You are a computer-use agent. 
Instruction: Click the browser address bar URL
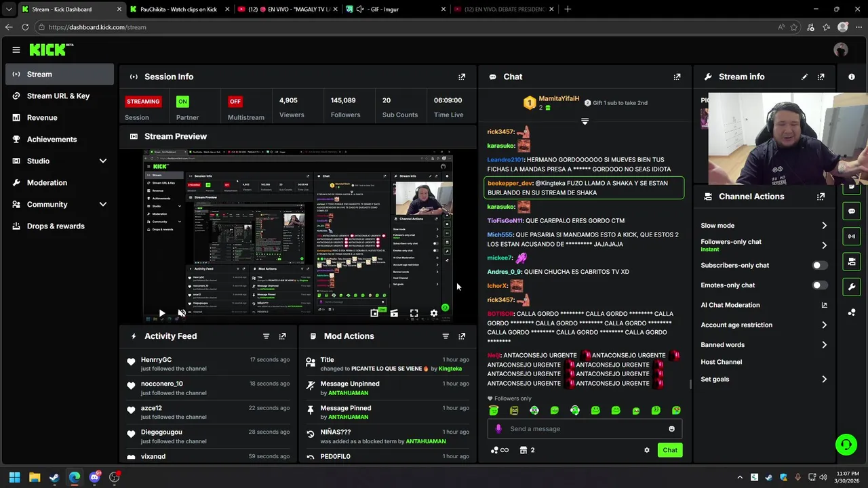[97, 27]
